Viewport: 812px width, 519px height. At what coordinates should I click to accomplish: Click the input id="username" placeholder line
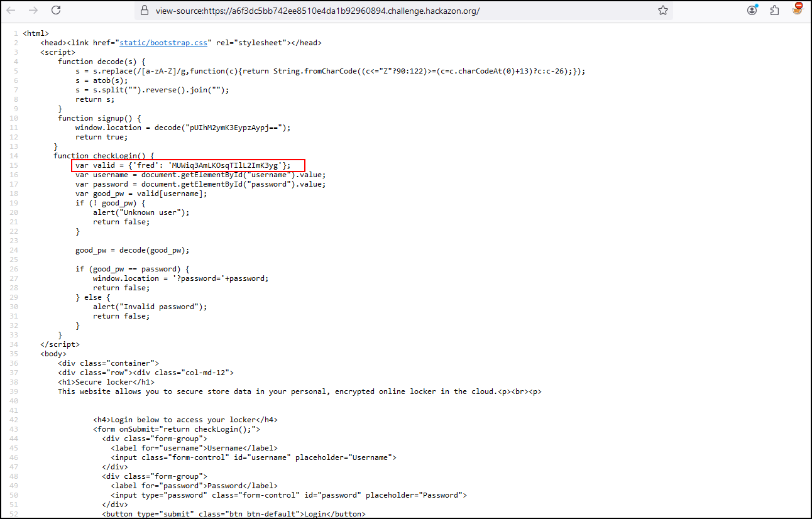coord(253,457)
